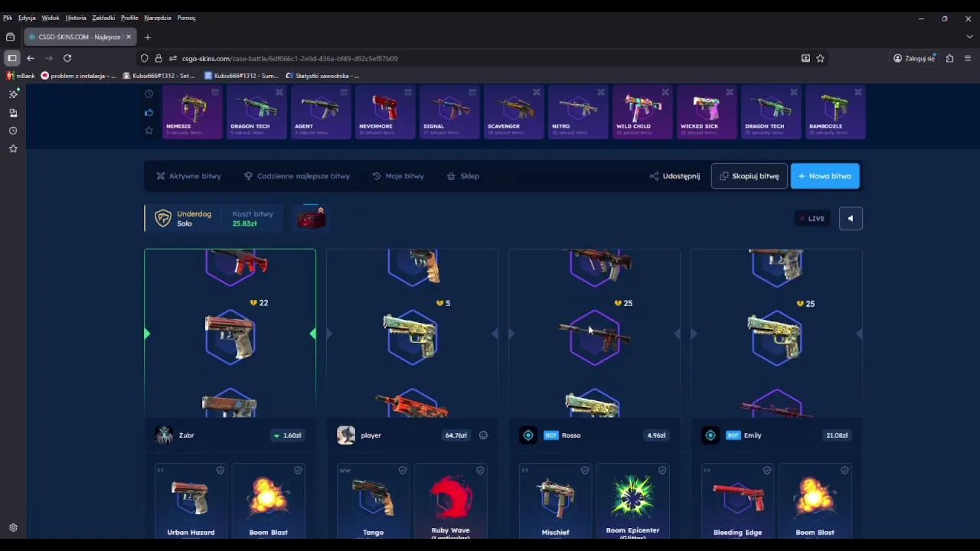Go back to previous page
Viewport: 980px width, 551px height.
click(x=31, y=58)
